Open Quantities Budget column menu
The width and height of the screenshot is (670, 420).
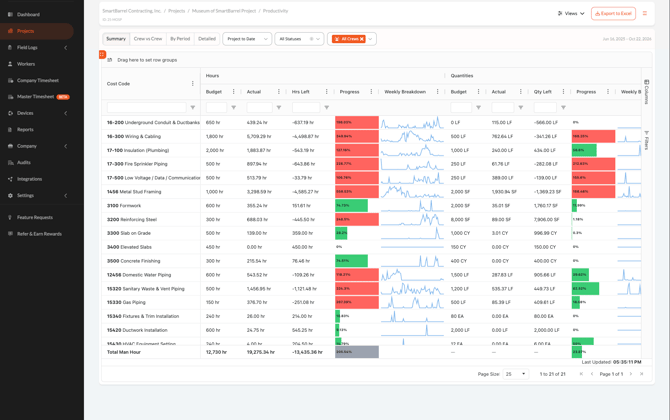click(x=479, y=92)
